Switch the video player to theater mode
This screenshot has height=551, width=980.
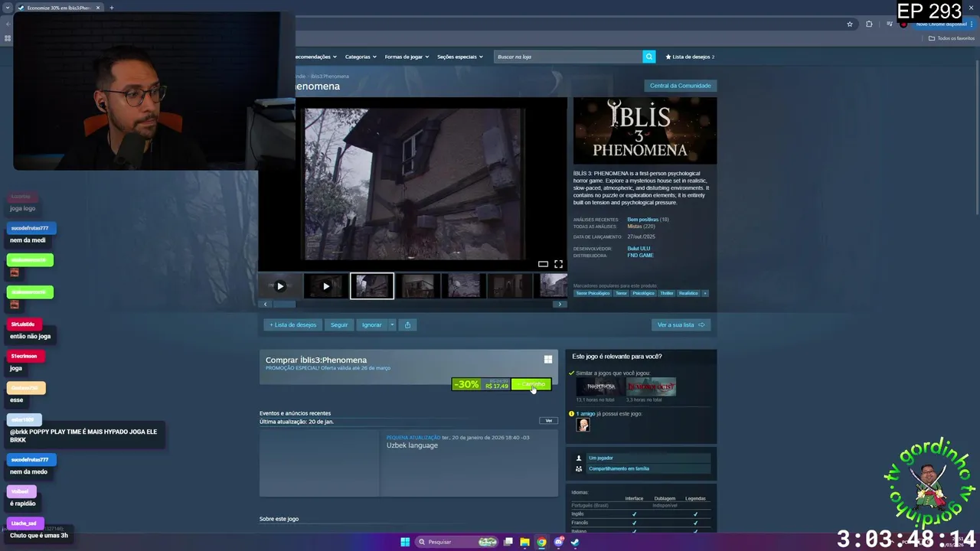[543, 264]
